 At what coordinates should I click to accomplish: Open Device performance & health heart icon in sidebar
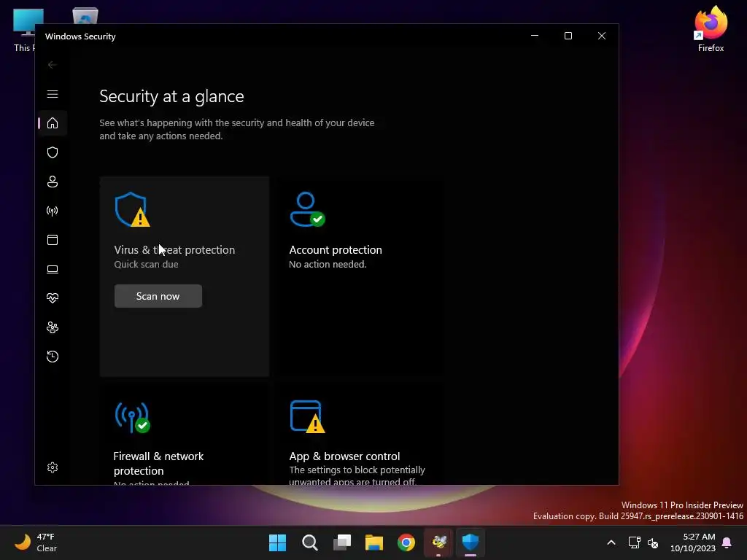pyautogui.click(x=53, y=298)
